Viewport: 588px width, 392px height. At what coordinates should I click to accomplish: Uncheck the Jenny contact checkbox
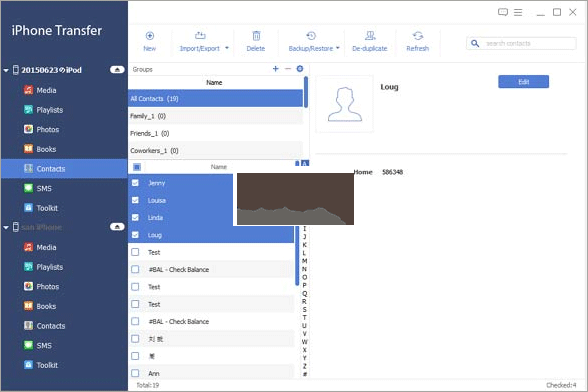pos(135,183)
